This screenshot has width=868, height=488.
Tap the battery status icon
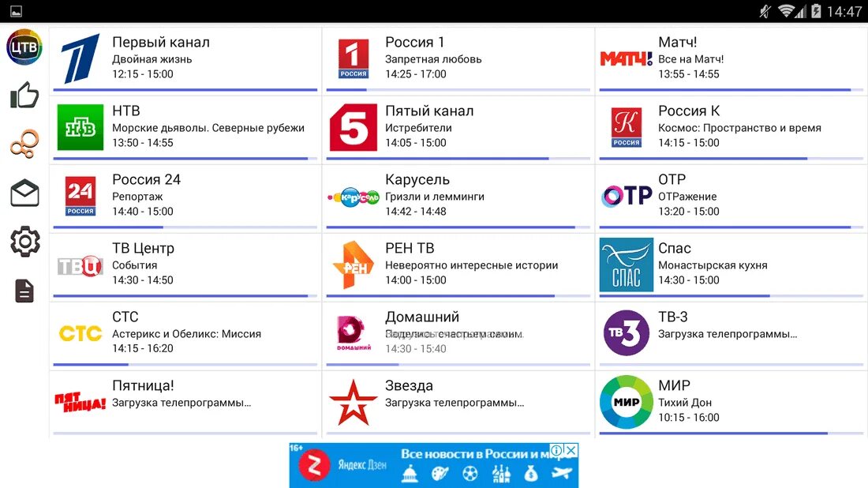click(816, 11)
